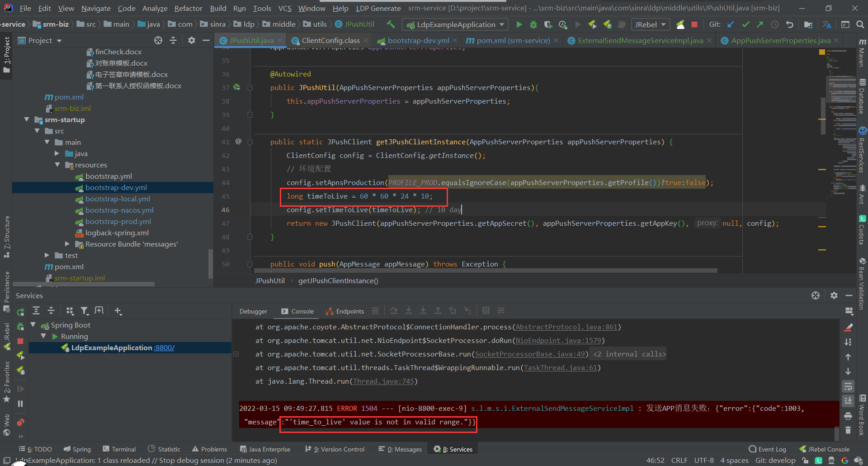Toggle the 1: Project side panel
This screenshot has width=868, height=466.
point(7,55)
